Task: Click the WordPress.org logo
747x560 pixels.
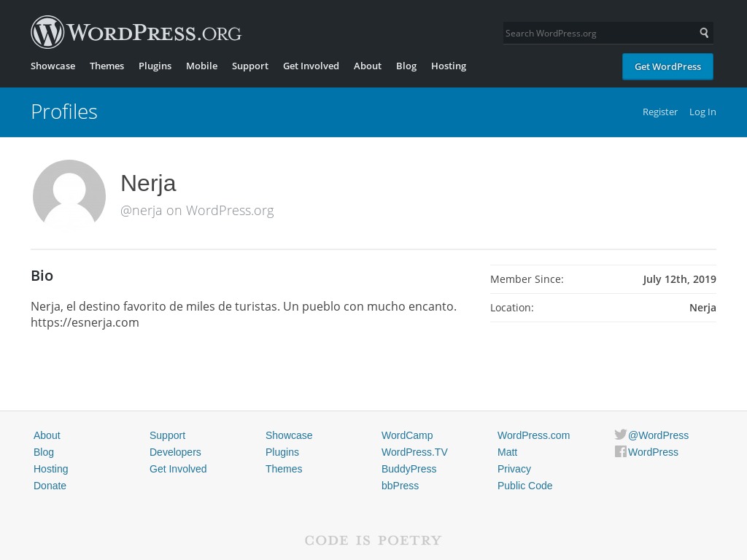Action: [x=136, y=33]
